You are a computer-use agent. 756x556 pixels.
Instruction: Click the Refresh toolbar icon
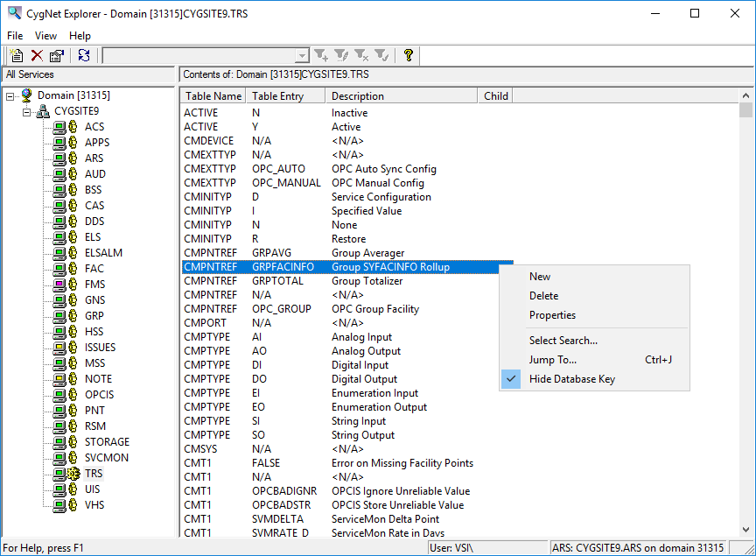(x=84, y=55)
